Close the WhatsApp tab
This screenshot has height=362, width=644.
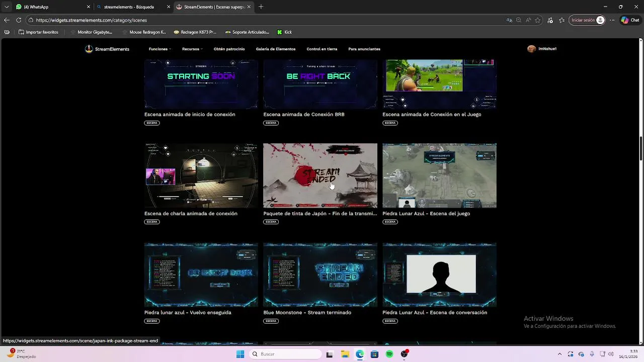tap(89, 7)
